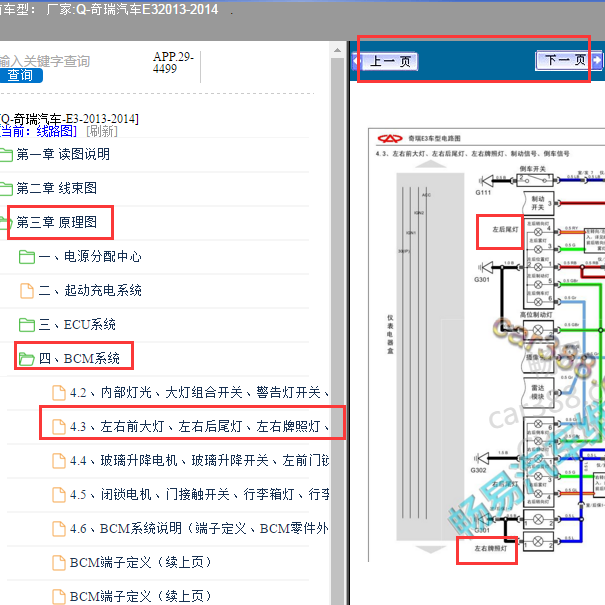The image size is (605, 605).
Task: Click the G111 ground label
Action: coord(483,193)
